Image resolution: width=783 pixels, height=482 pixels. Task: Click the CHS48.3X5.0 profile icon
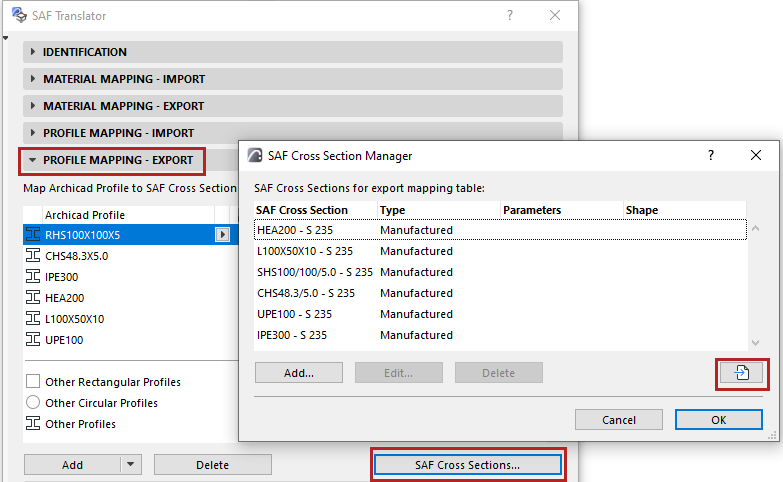pos(33,255)
